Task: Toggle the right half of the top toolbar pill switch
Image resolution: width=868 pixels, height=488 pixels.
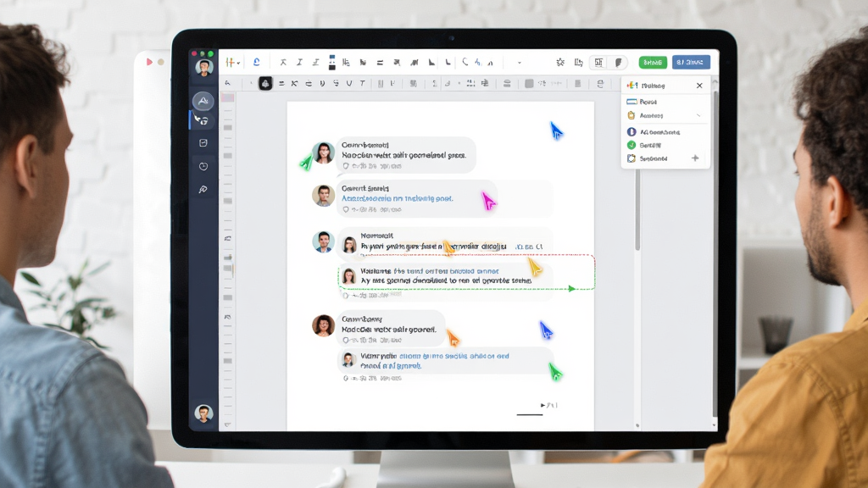Action: [x=618, y=63]
